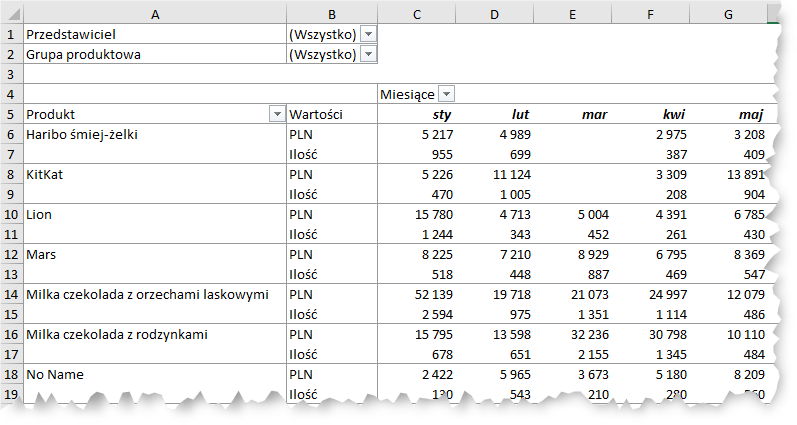This screenshot has width=797, height=425.
Task: Select Milka czekolada z orzechami laskowymi cell
Action: (x=155, y=294)
